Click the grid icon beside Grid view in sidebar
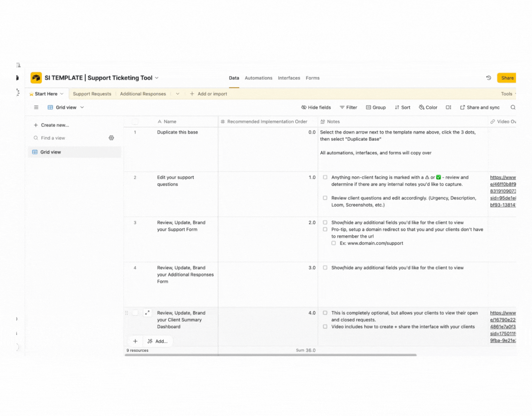Viewport: 532px width, 416px height. (x=35, y=152)
